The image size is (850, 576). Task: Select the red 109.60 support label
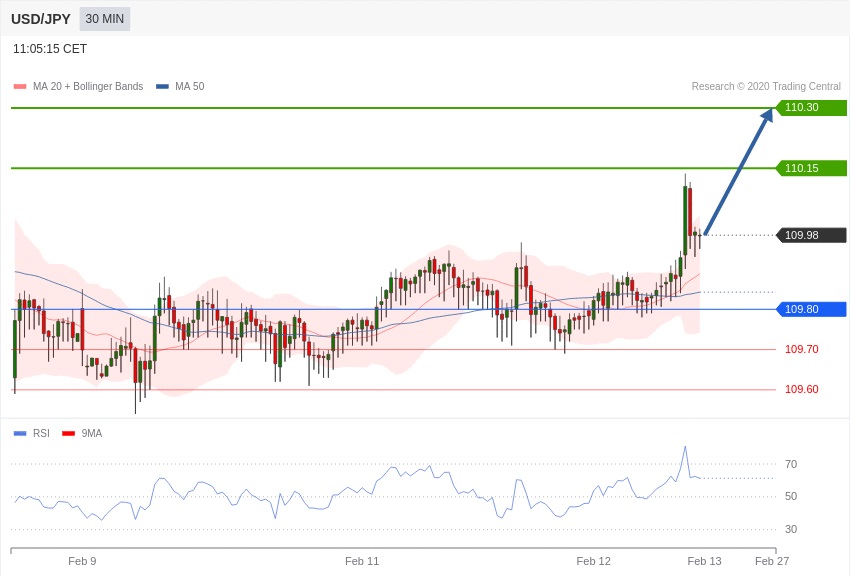tap(801, 389)
